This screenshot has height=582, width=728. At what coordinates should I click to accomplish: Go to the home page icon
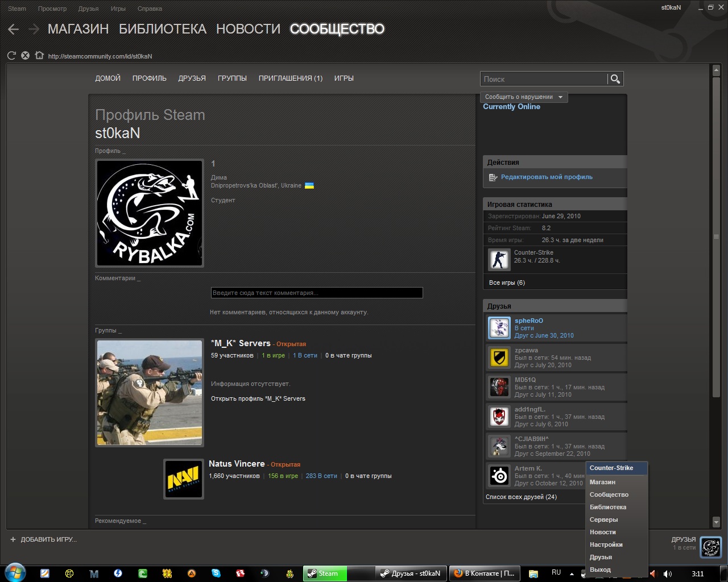[x=39, y=56]
